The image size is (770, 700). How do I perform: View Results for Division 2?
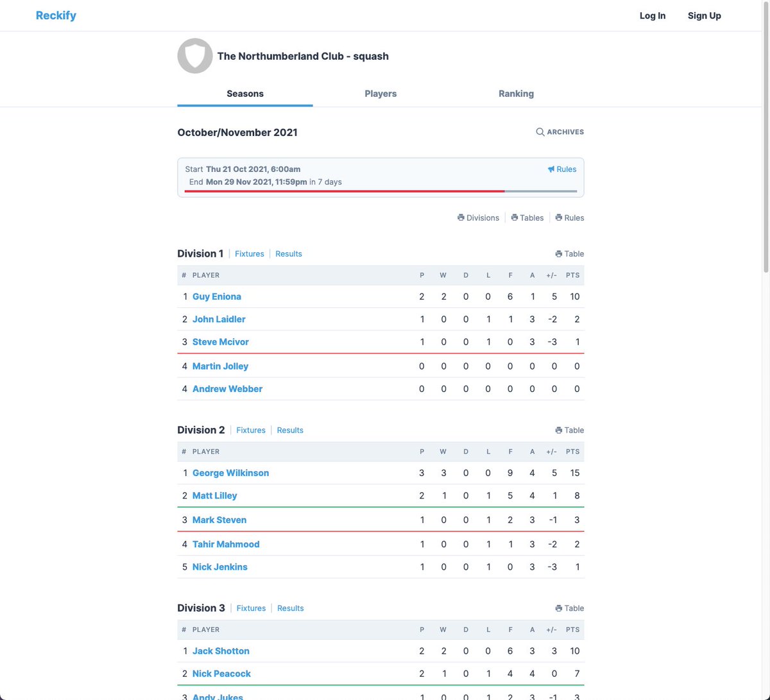coord(290,430)
